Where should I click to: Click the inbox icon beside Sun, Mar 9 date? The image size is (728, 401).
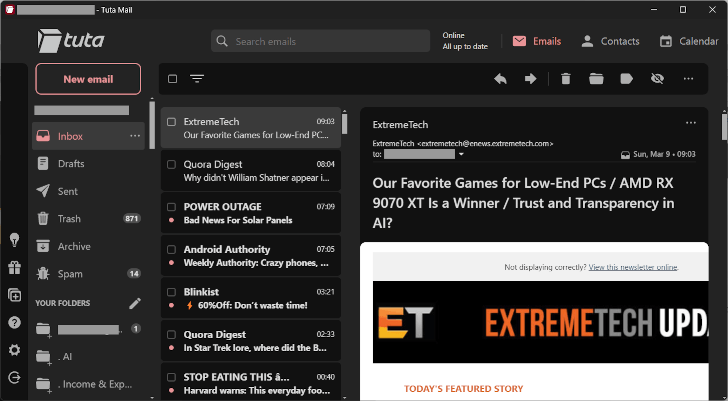[625, 155]
